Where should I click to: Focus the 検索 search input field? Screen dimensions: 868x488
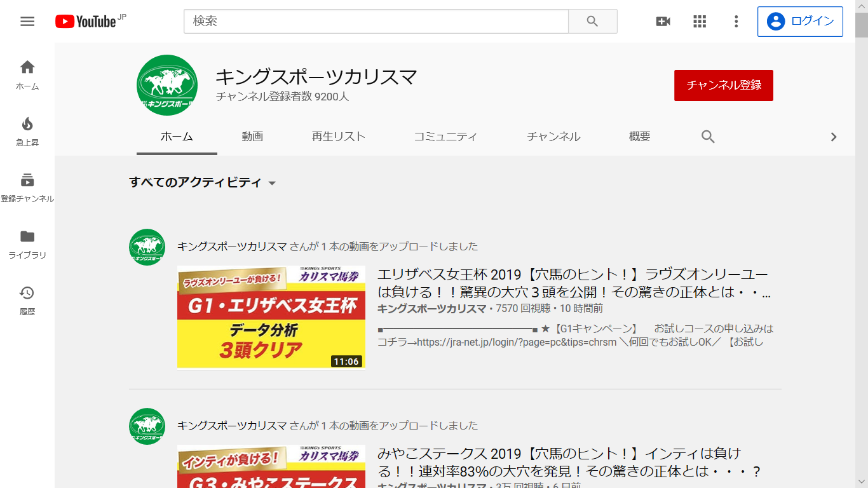[x=376, y=21]
